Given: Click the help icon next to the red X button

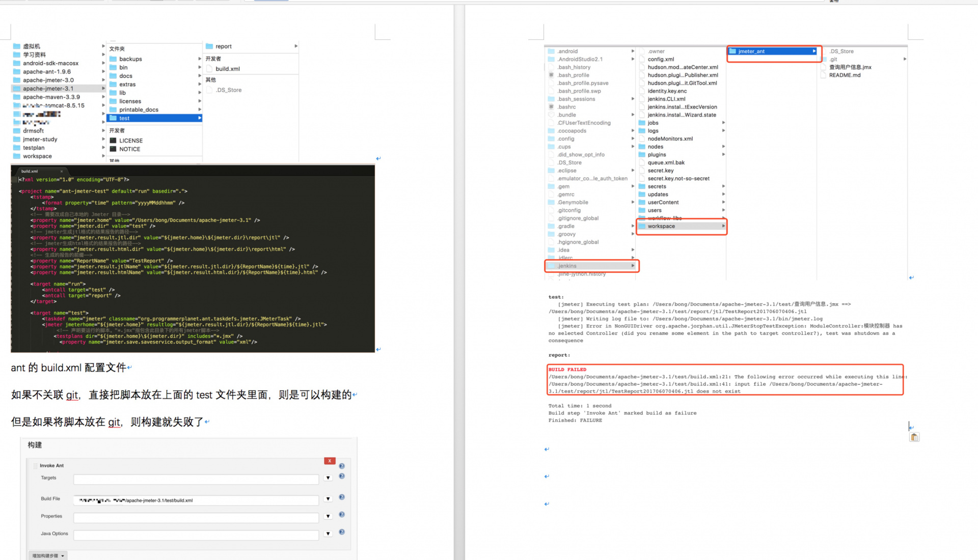Looking at the screenshot, I should pyautogui.click(x=342, y=466).
